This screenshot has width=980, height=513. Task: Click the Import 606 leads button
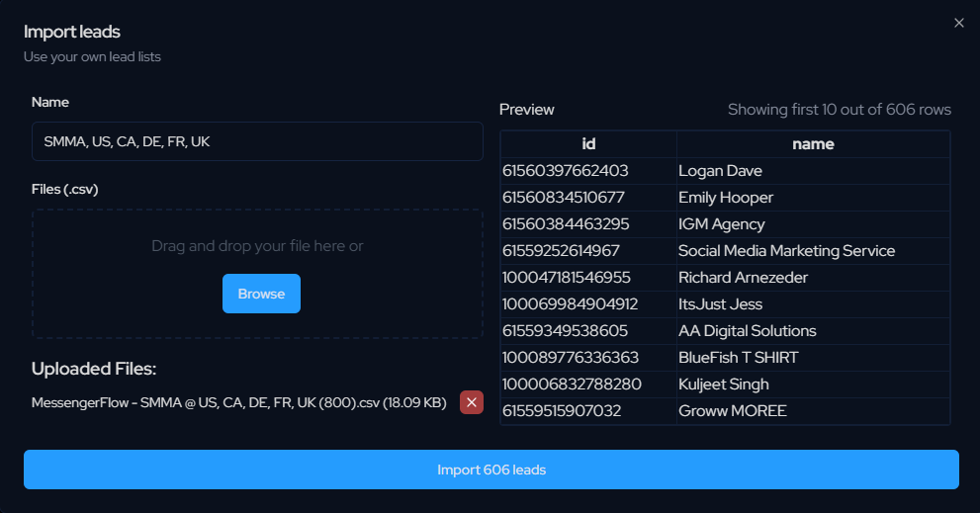[x=490, y=470]
